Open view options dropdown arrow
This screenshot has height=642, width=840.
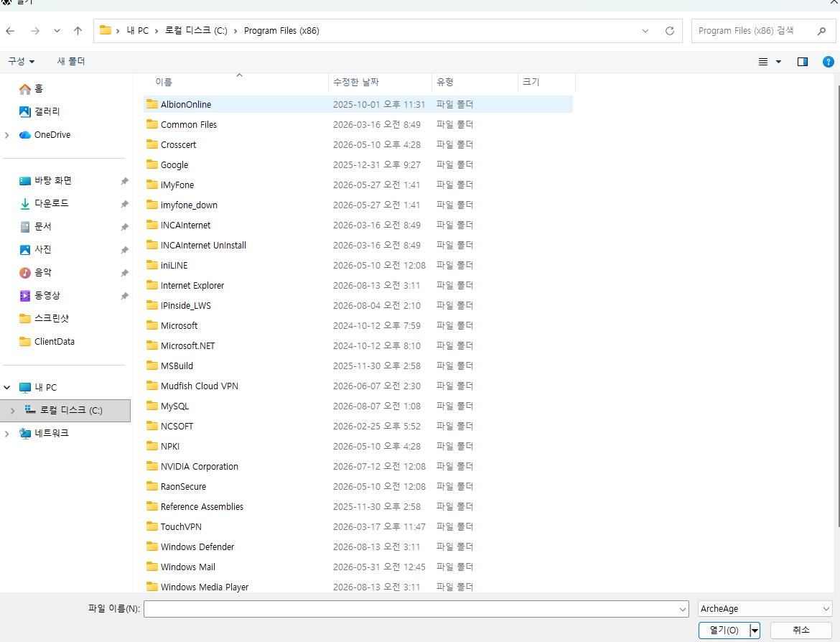(778, 62)
